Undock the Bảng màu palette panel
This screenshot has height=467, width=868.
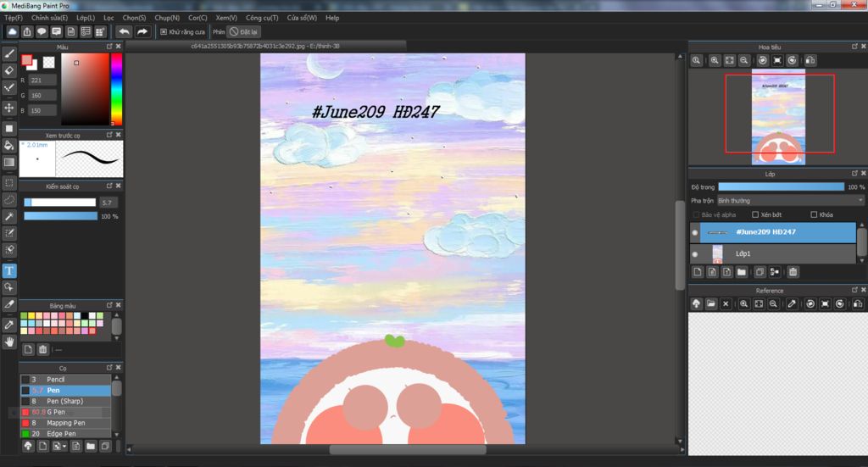tap(109, 305)
